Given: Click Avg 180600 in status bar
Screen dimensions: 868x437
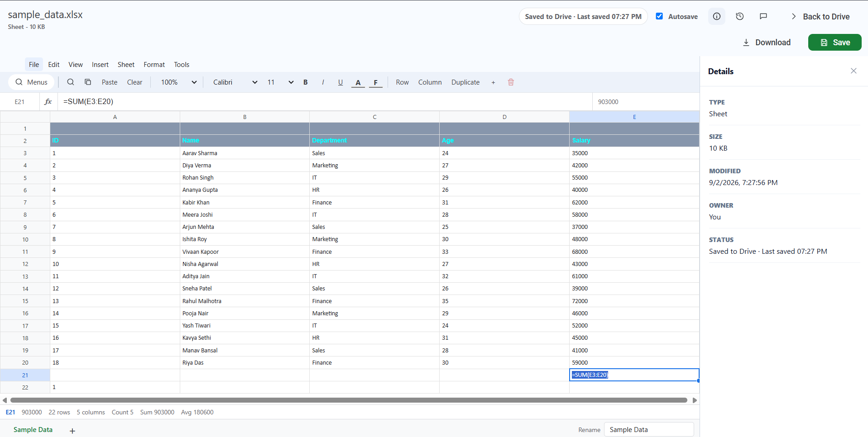Looking at the screenshot, I should coord(197,412).
